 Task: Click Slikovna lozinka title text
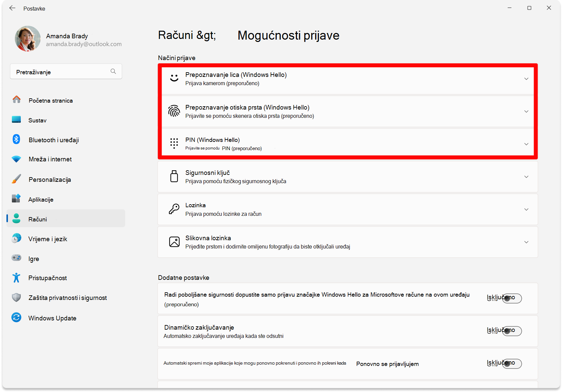(208, 238)
